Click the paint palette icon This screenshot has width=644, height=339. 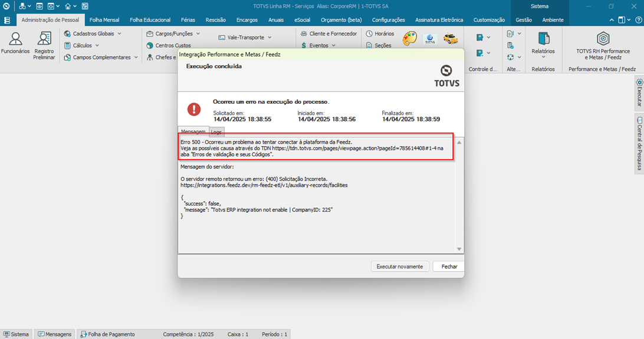click(409, 38)
